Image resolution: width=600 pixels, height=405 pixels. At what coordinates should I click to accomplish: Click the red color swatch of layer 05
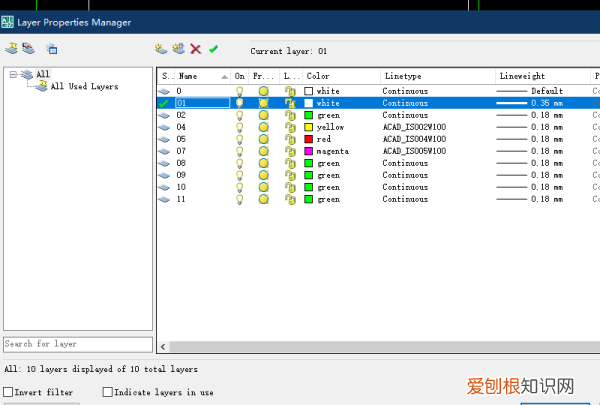click(x=310, y=139)
